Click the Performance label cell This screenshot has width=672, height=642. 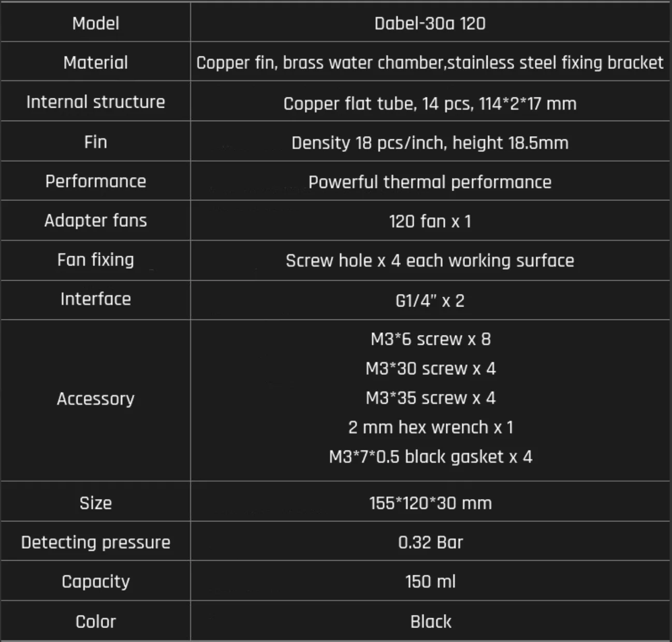coord(96,181)
